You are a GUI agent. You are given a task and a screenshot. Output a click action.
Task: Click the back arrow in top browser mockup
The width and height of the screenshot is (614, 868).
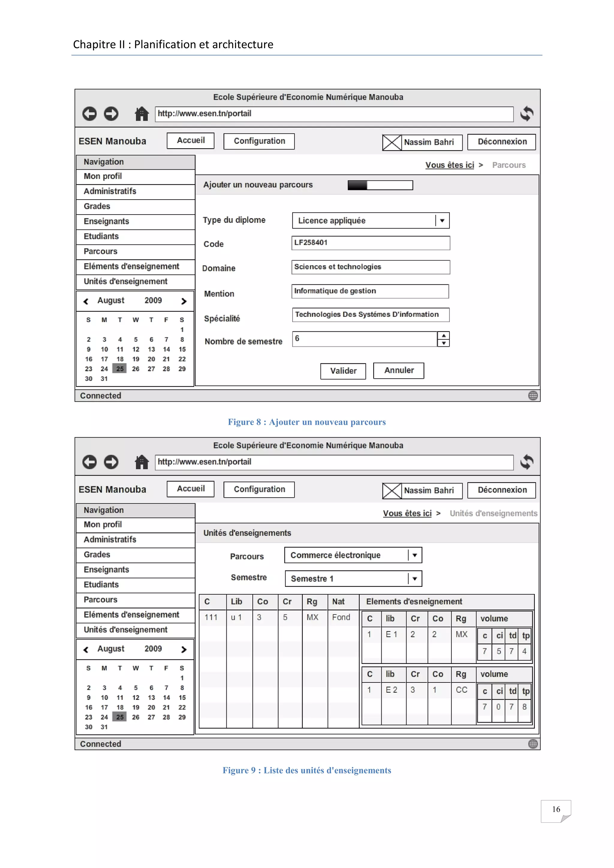90,113
